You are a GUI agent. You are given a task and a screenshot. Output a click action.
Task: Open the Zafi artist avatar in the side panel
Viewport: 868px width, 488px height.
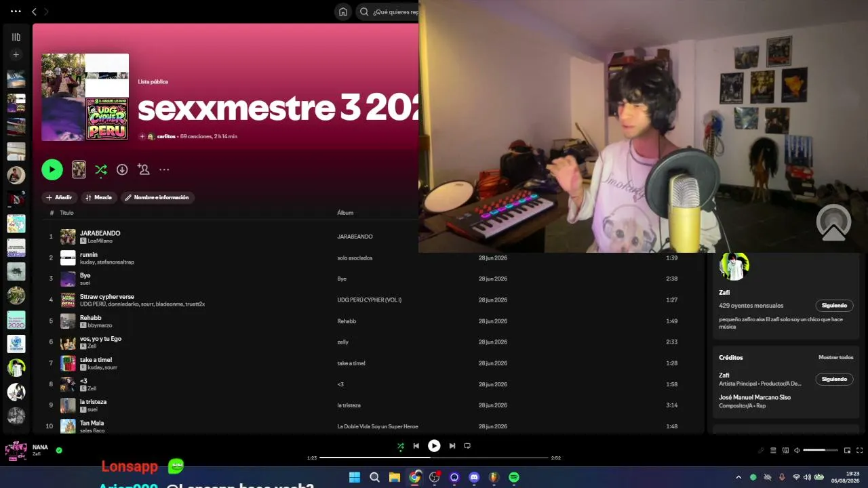click(x=734, y=266)
